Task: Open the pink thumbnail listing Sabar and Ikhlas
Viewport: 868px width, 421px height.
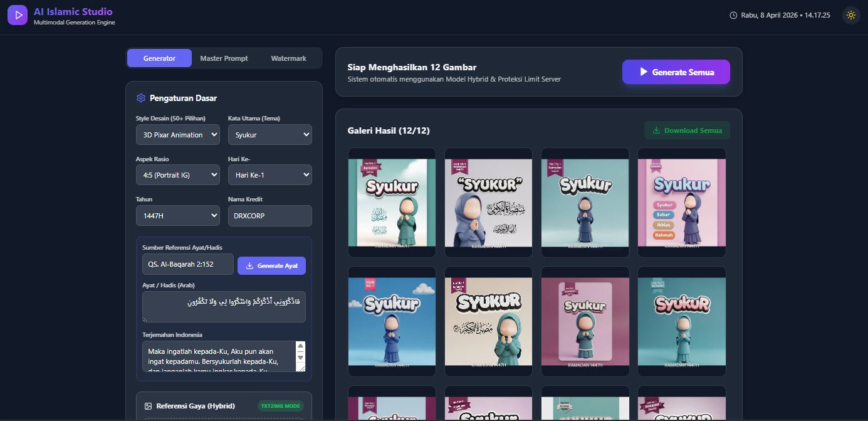Action: click(681, 203)
